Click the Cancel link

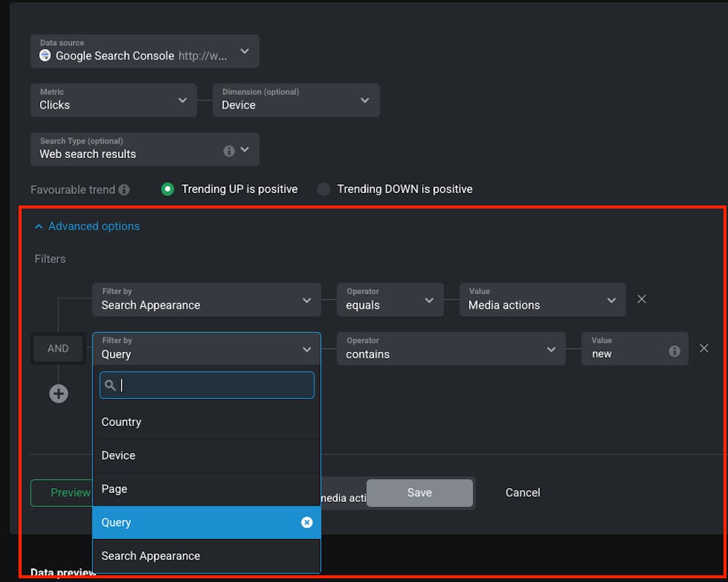pyautogui.click(x=522, y=492)
